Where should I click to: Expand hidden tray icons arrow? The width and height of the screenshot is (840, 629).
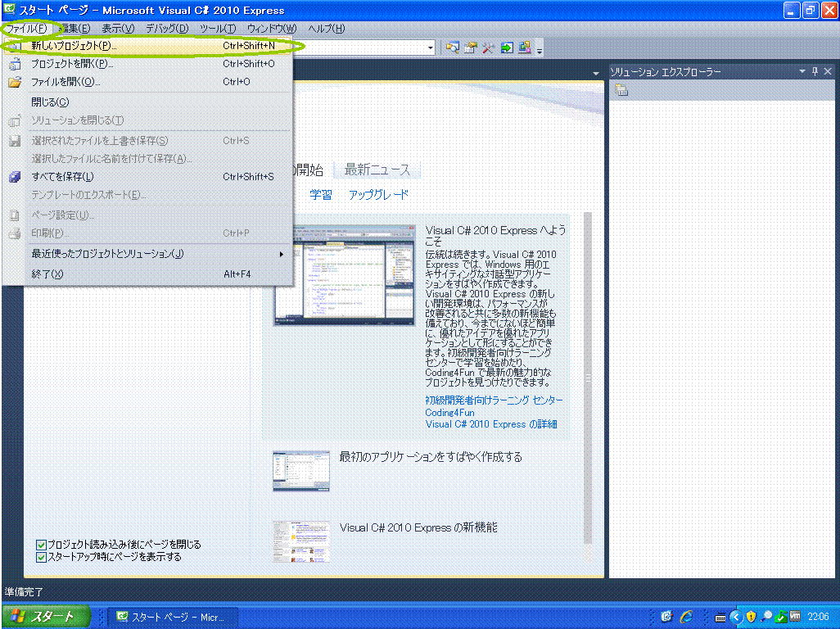[735, 618]
